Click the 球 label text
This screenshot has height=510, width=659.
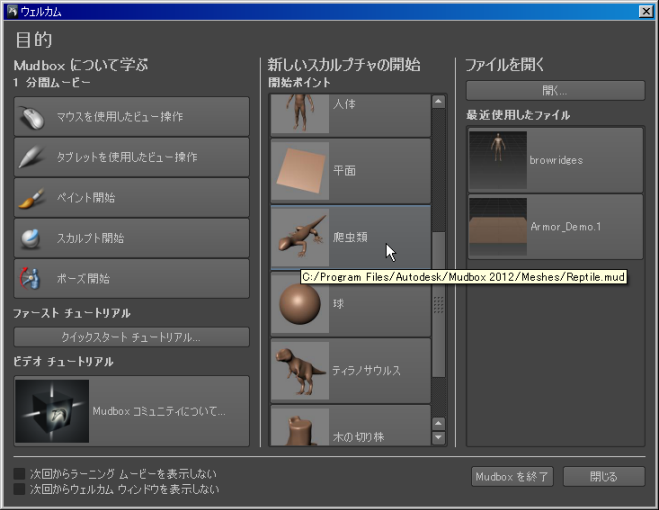338,304
